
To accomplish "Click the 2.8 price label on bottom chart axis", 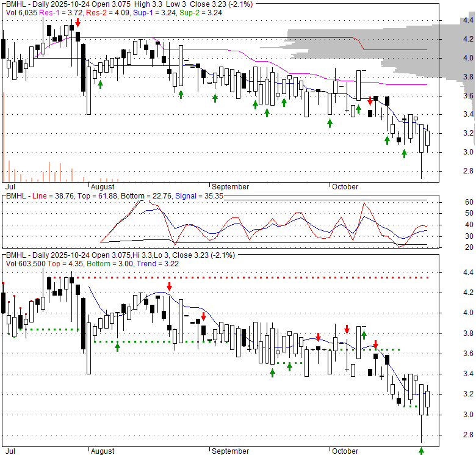I will [469, 435].
